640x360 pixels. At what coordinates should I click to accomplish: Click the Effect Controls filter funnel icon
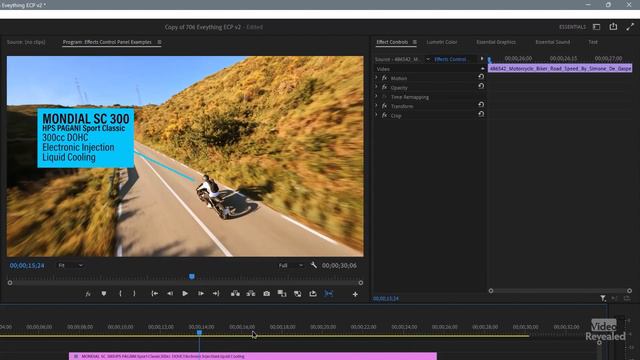pyautogui.click(x=603, y=298)
